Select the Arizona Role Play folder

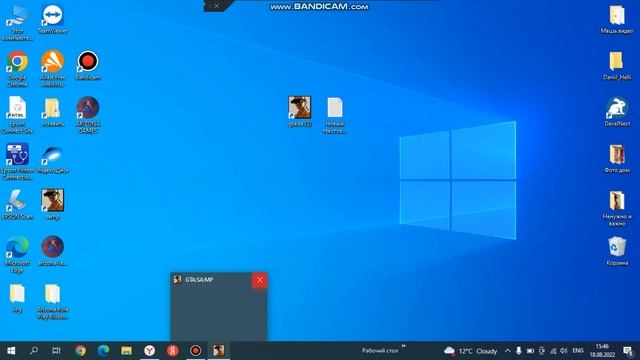[x=53, y=302]
